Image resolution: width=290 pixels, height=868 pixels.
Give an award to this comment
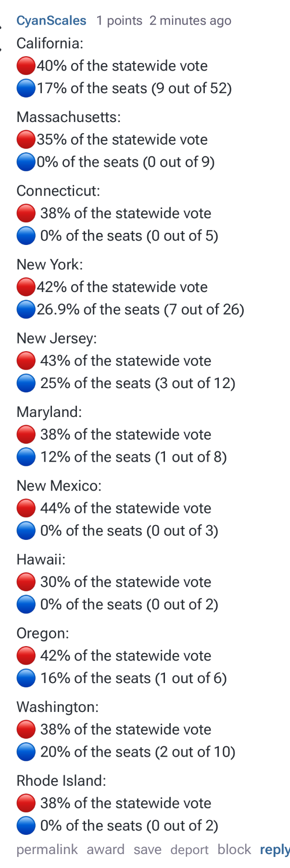105,850
